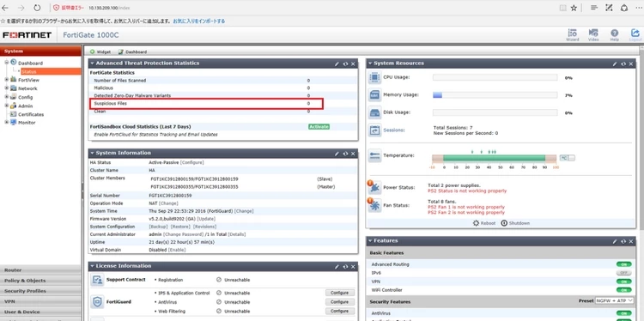This screenshot has height=321, width=644.
Task: Open the Wizard icon in header
Action: [572, 34]
